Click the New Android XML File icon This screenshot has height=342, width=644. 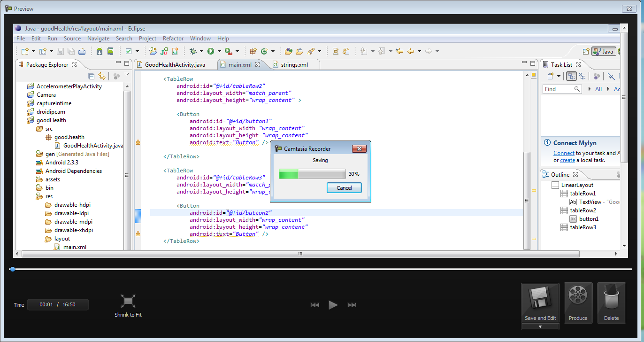(x=175, y=51)
